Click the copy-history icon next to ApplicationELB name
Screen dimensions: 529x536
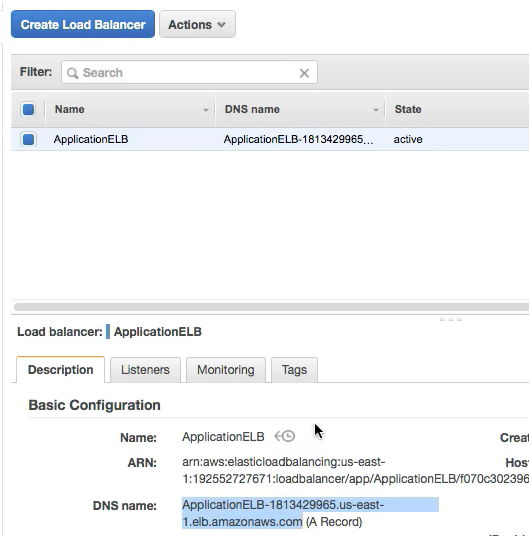[x=285, y=437]
